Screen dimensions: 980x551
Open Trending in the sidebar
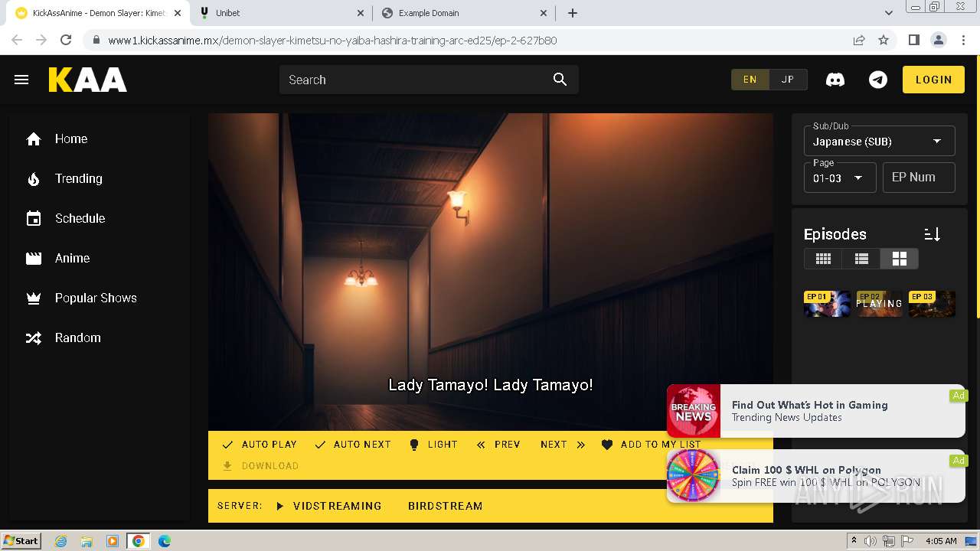tap(78, 179)
